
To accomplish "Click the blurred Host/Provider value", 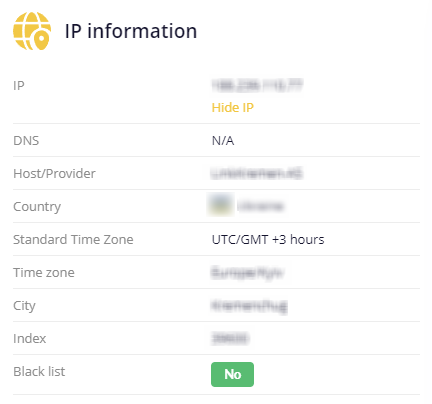I will [257, 174].
